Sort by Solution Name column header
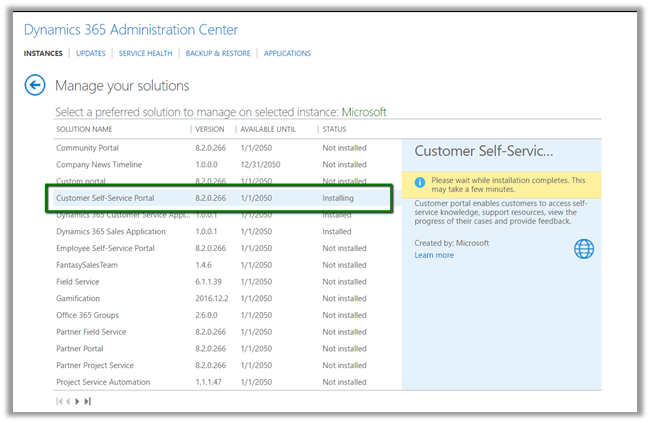Viewport: 650px width, 423px height. click(84, 129)
